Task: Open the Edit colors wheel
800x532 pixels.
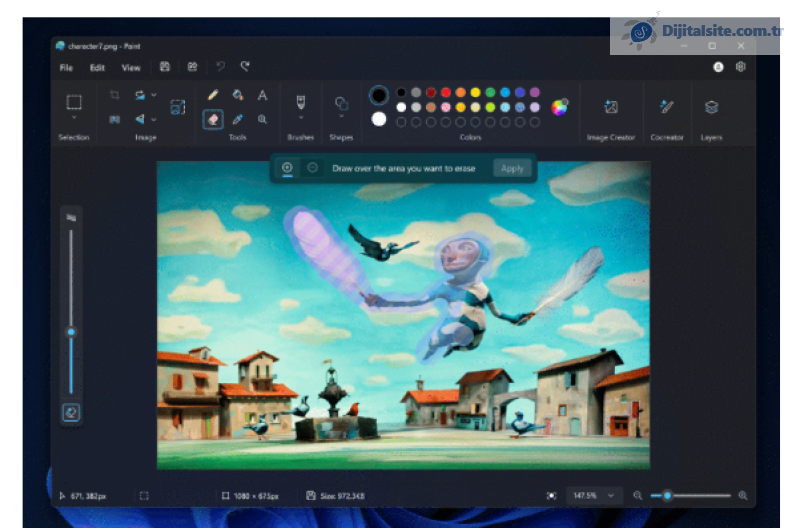Action: coord(559,107)
